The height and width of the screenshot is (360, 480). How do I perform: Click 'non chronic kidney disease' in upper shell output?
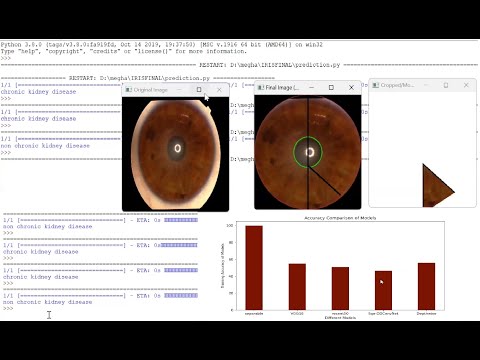tap(45, 146)
